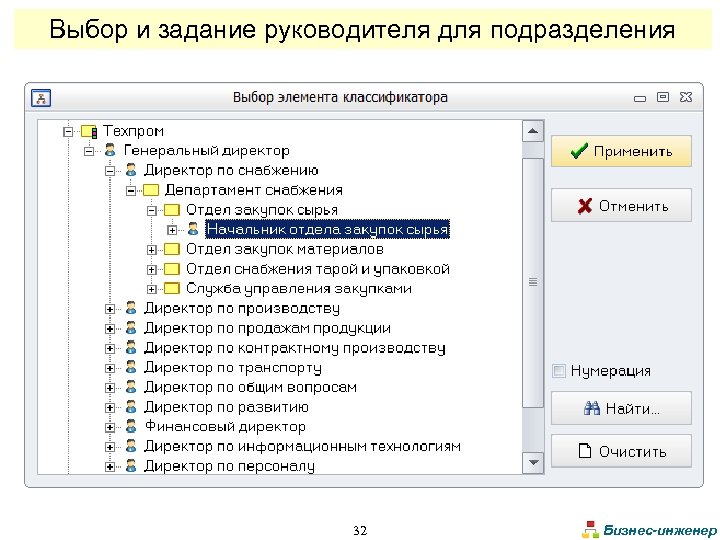Maximize the Выбор элемента классификатора window
The image size is (720, 540).
[x=663, y=97]
